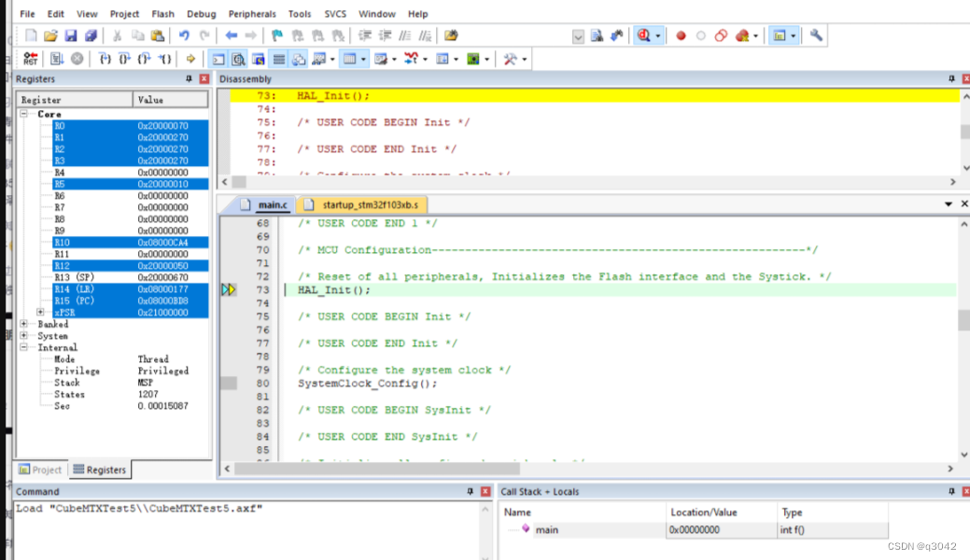This screenshot has width=970, height=560.
Task: Open the debug session dropdown arrow
Action: click(657, 35)
